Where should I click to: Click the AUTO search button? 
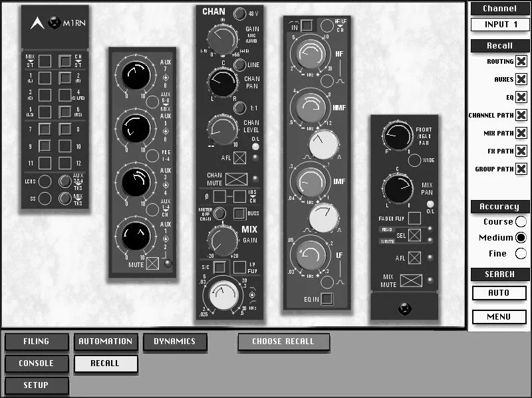click(x=499, y=293)
